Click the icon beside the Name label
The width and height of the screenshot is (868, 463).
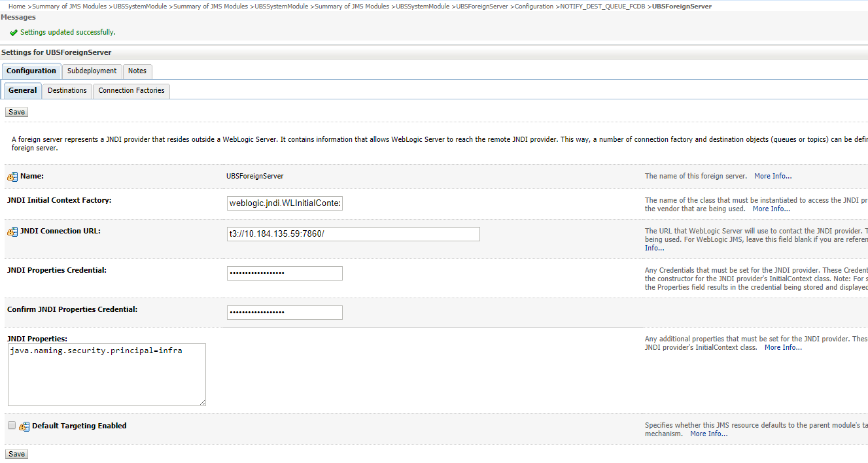(12, 177)
